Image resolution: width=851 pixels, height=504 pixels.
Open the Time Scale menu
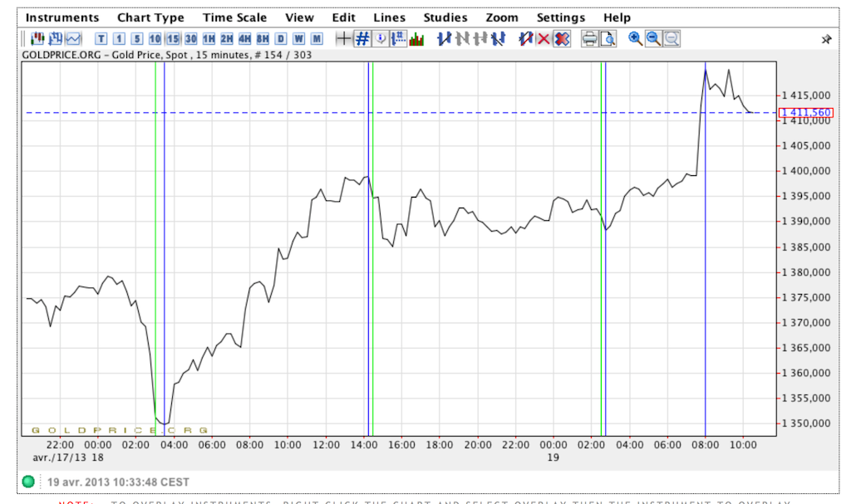[234, 17]
